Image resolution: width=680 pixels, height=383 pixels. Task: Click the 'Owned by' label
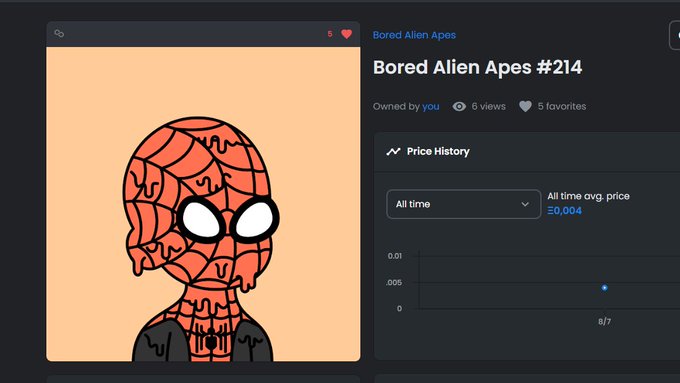[396, 106]
